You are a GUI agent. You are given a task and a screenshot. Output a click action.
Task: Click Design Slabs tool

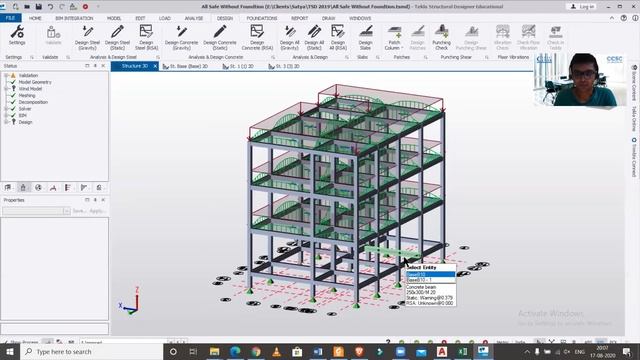click(x=365, y=37)
